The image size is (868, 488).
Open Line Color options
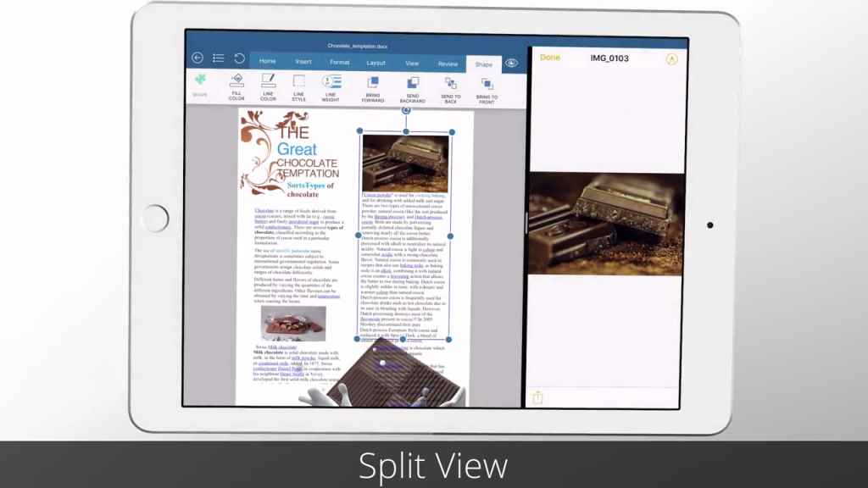coord(268,87)
